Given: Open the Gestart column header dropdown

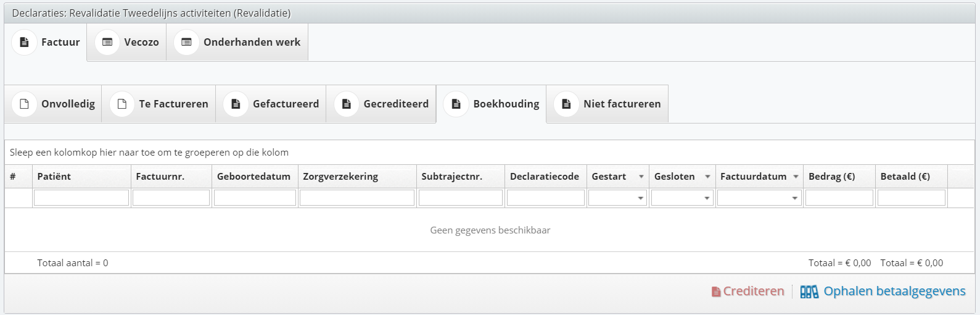Looking at the screenshot, I should point(641,177).
